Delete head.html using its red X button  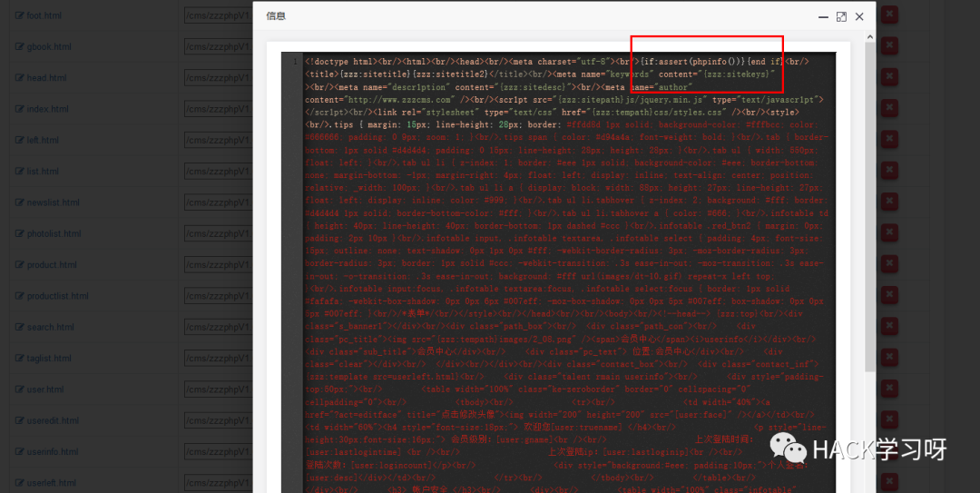pyautogui.click(x=889, y=77)
